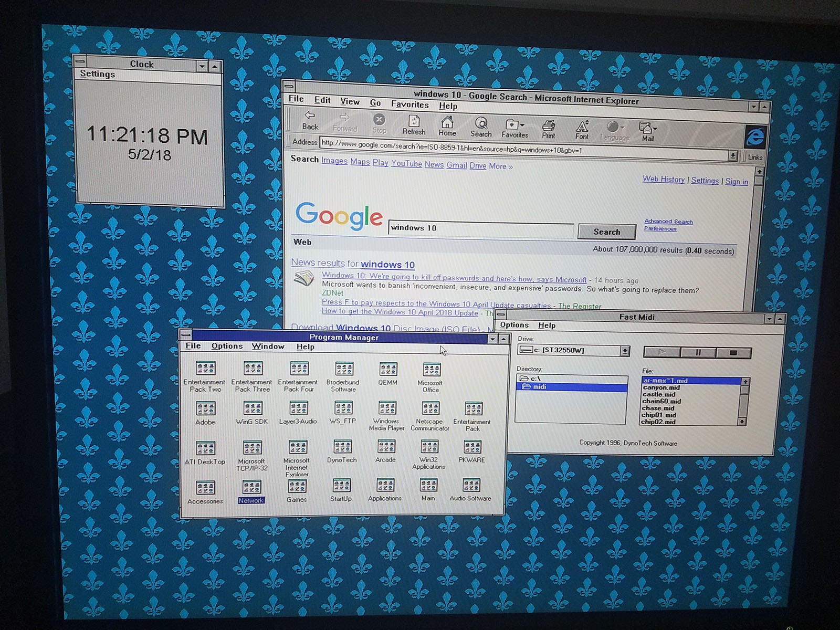
Task: Open the Favorites menu in Internet Explorer
Action: (x=409, y=104)
